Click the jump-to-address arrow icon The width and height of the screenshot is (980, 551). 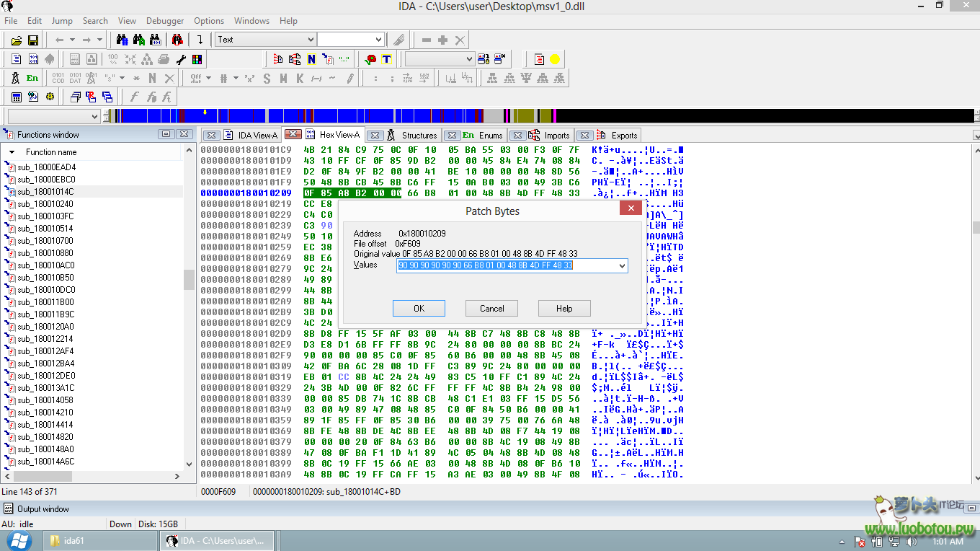point(200,40)
